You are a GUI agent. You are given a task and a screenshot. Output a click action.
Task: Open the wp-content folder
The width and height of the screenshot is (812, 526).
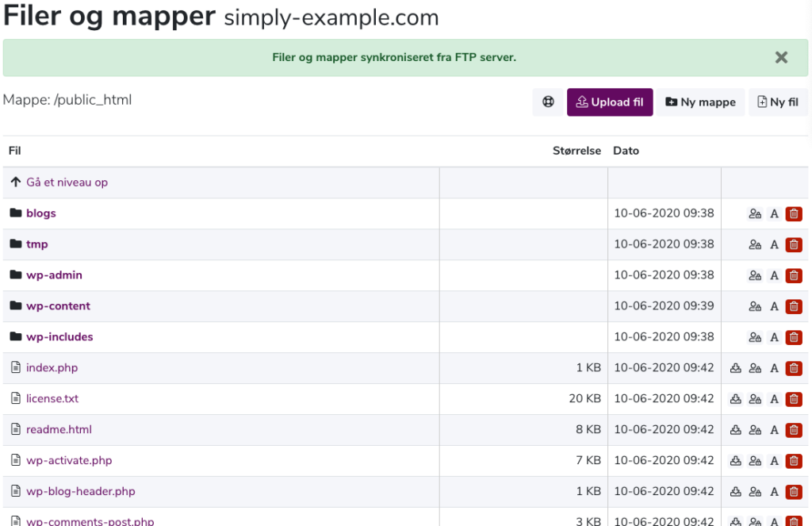[x=58, y=306]
